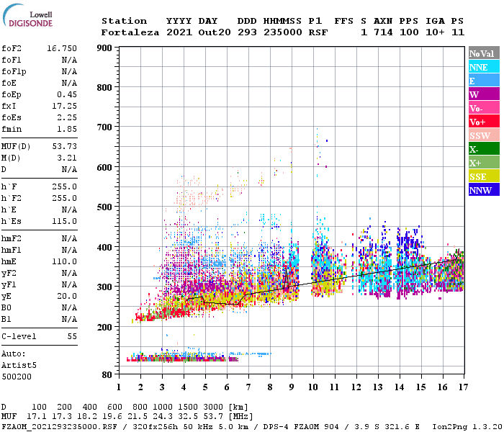504x432 pixels.
Task: Click the 900 km height axis label
Action: pos(104,48)
